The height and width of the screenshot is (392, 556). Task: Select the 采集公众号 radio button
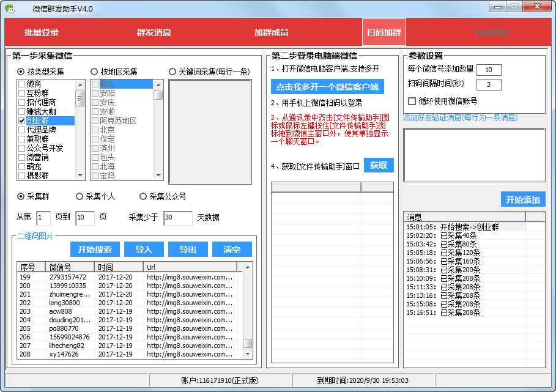143,196
